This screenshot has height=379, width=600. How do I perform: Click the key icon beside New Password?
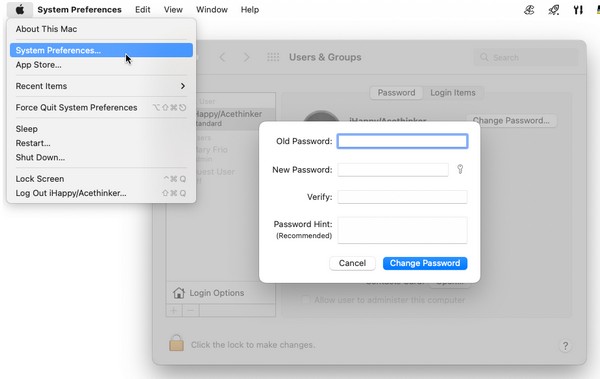(460, 169)
